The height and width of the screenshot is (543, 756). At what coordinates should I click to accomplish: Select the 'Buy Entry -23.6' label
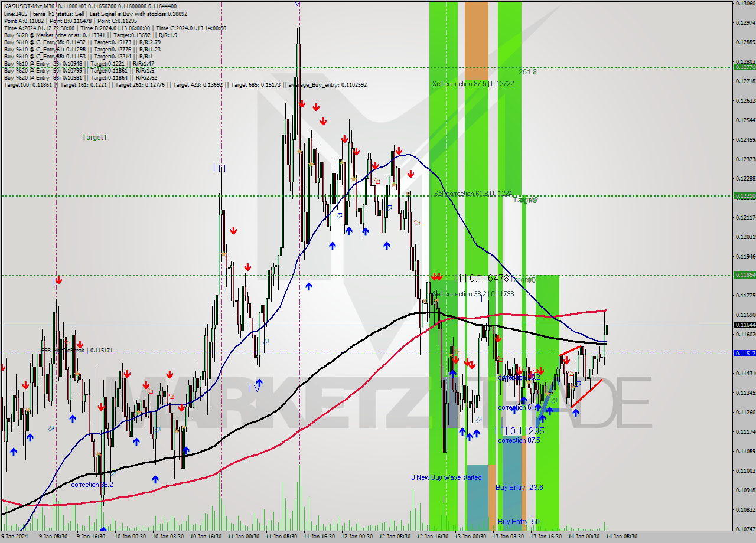(x=519, y=488)
